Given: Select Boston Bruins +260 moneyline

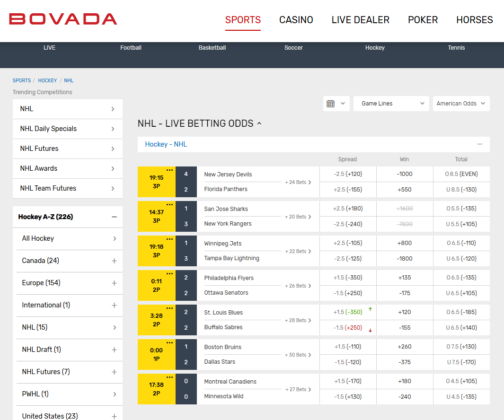Looking at the screenshot, I should [405, 347].
